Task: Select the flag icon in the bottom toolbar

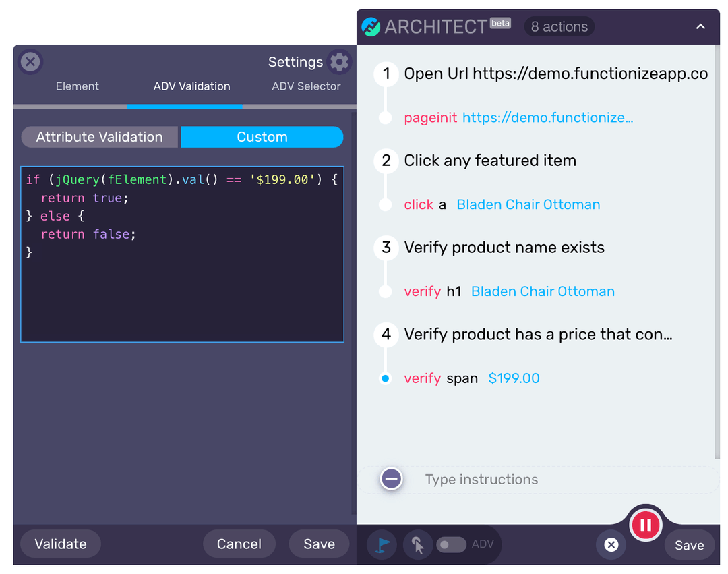Action: point(382,544)
